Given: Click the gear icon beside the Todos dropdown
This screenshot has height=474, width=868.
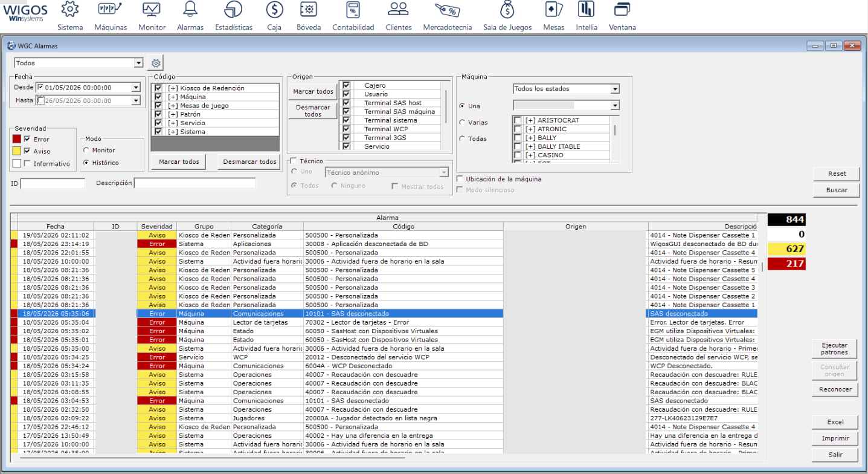Looking at the screenshot, I should tap(156, 63).
